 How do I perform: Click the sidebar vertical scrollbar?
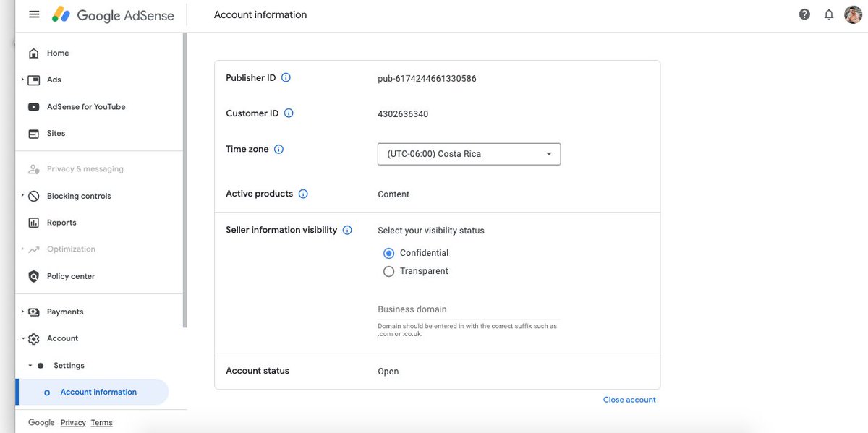pyautogui.click(x=185, y=181)
